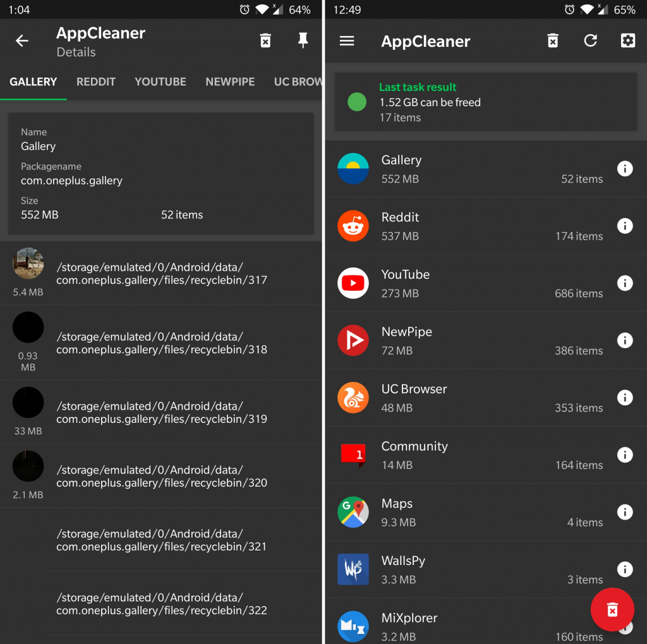The width and height of the screenshot is (647, 644).
Task: Select the path ending recyclebin/318
Action: click(x=161, y=343)
